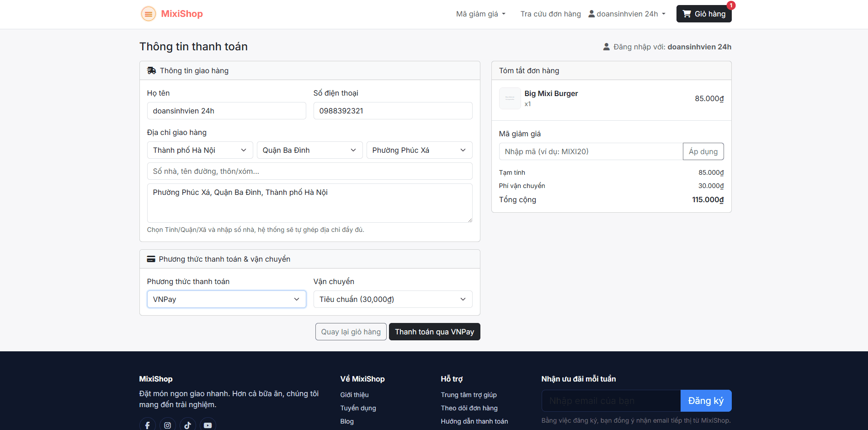Open the TikTok social icon in footer
This screenshot has height=430, width=868.
[187, 425]
